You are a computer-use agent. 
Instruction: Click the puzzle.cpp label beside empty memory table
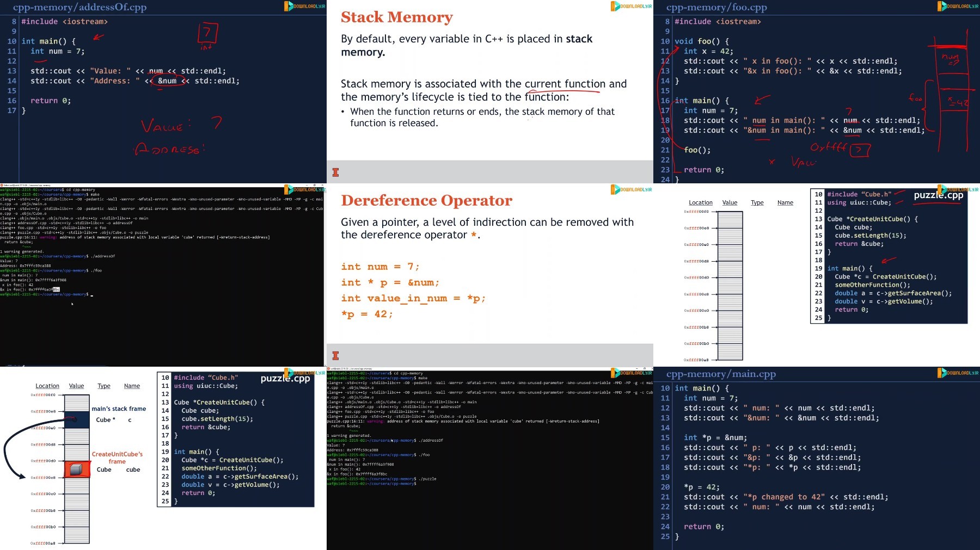938,195
